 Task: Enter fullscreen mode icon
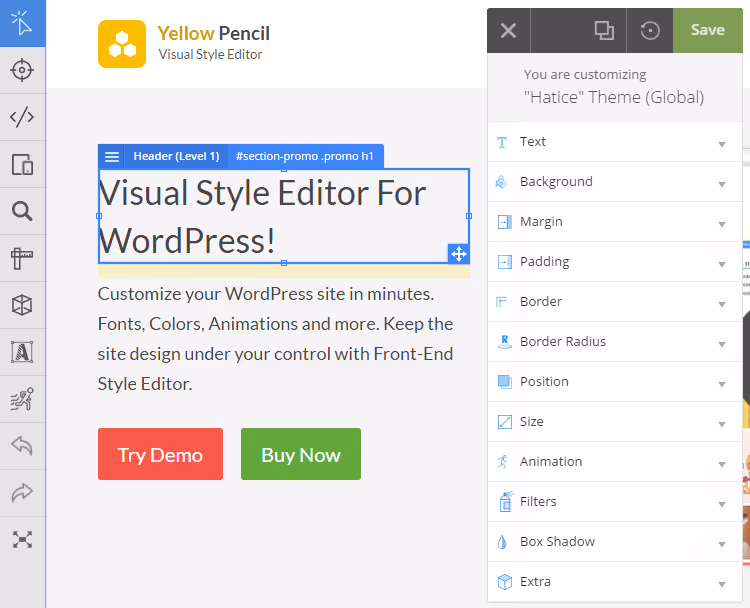22,540
